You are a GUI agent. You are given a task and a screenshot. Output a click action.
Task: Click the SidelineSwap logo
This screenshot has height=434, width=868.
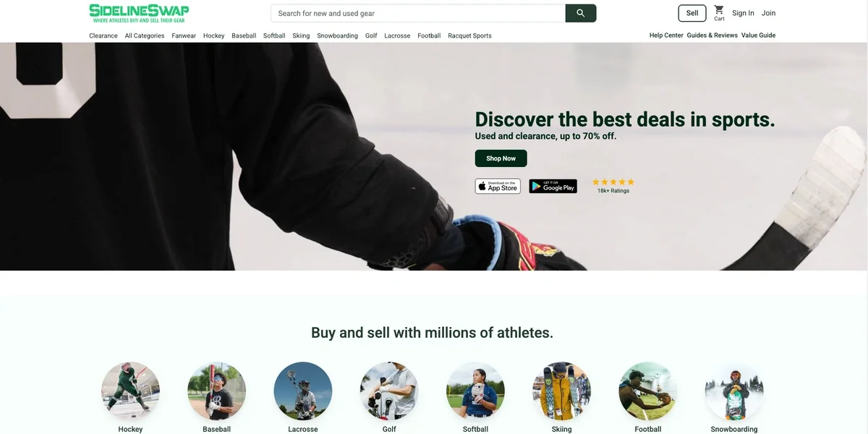coord(139,13)
